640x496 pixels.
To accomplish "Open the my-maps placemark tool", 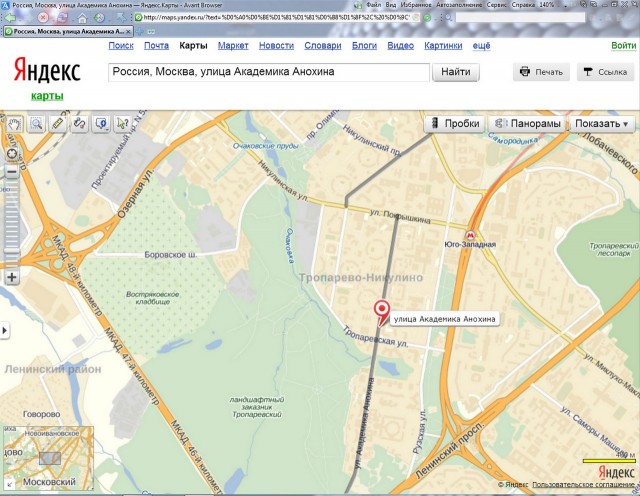I will pyautogui.click(x=101, y=123).
